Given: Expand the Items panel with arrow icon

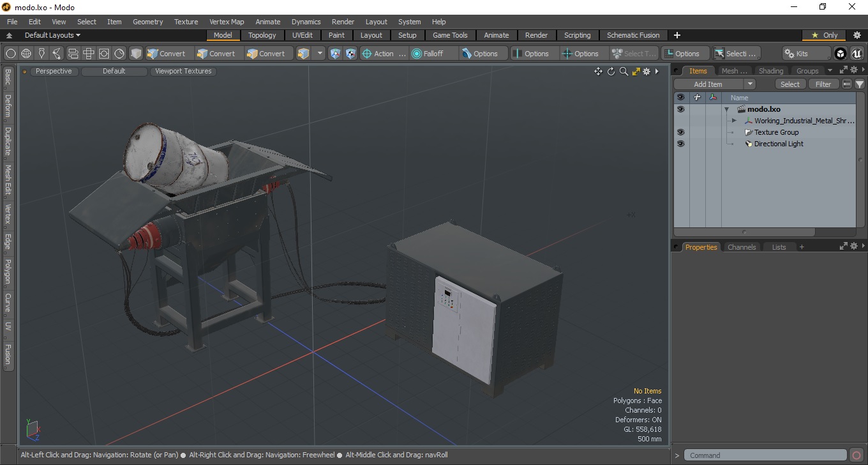Looking at the screenshot, I should tap(843, 70).
